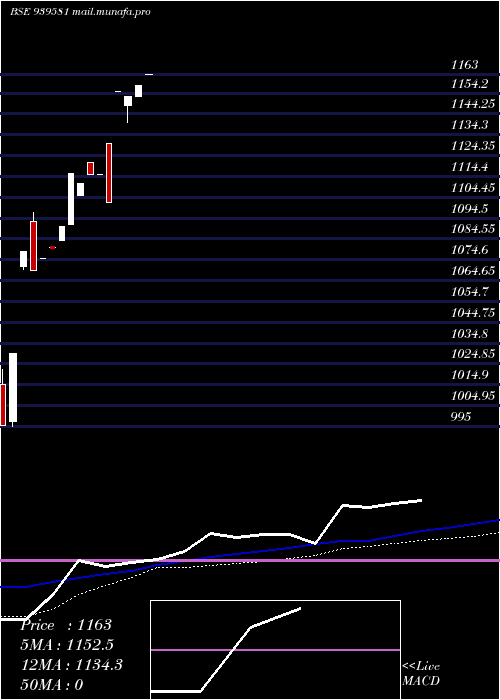Viewport: 500px width, 700px height.
Task: Click the 1044.75 price axis label
Action: point(473,313)
